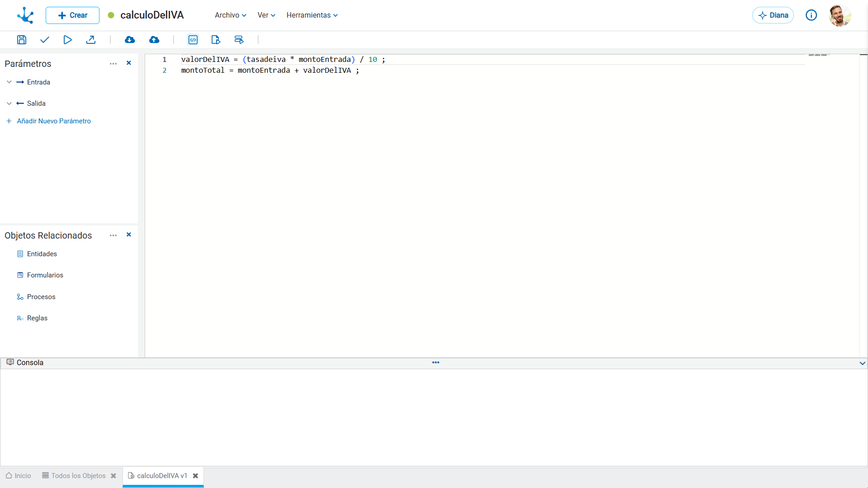The width and height of the screenshot is (868, 488).
Task: Click the Crear button
Action: click(72, 15)
